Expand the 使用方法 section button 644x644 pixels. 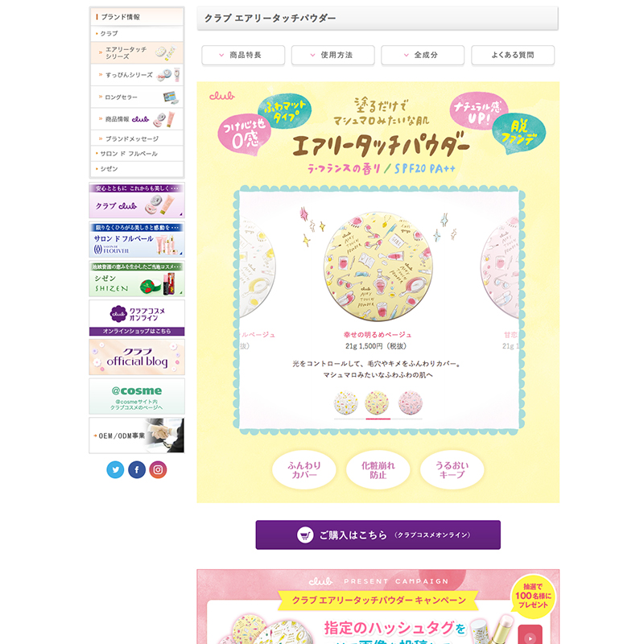click(x=333, y=55)
